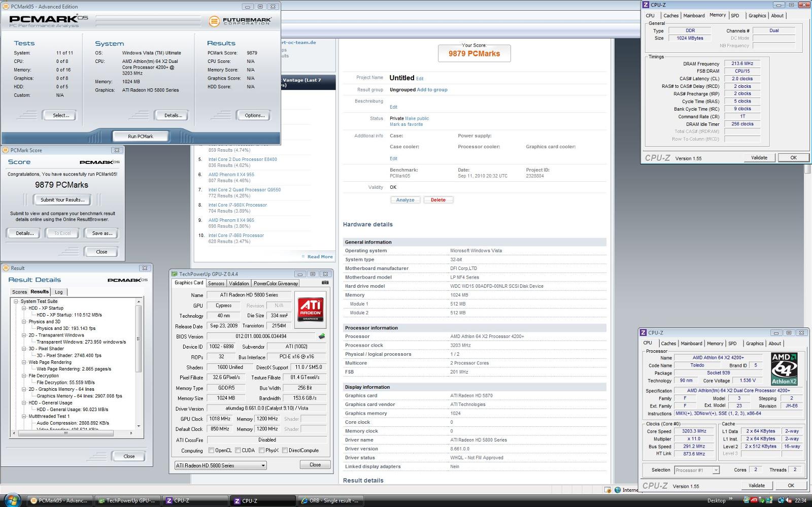Viewport: 812px width, 507px height.
Task: Click the Make public link
Action: 417,118
